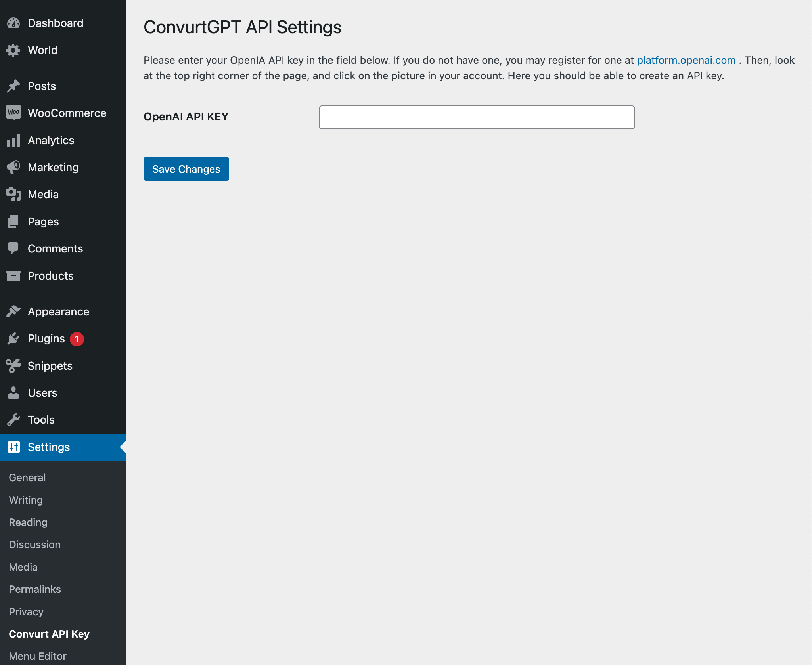The width and height of the screenshot is (812, 665).
Task: Click the Dashboard gauge icon
Action: [x=13, y=23]
